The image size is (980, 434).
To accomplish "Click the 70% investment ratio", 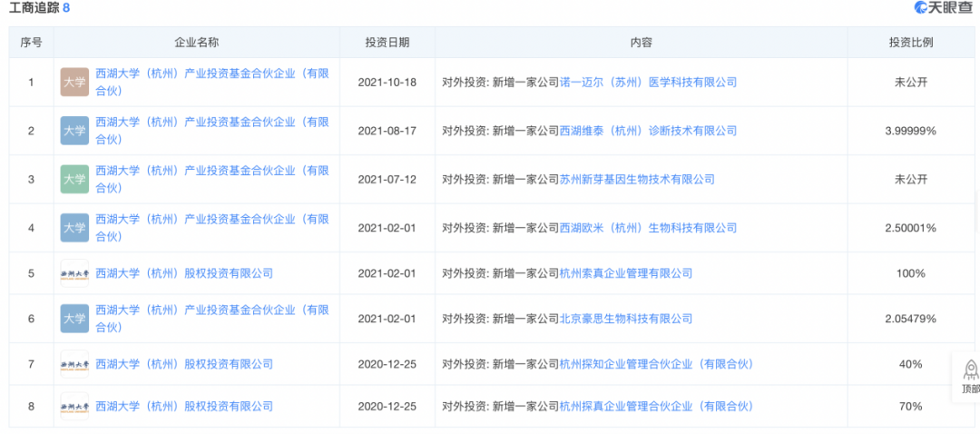I will pyautogui.click(x=911, y=407).
